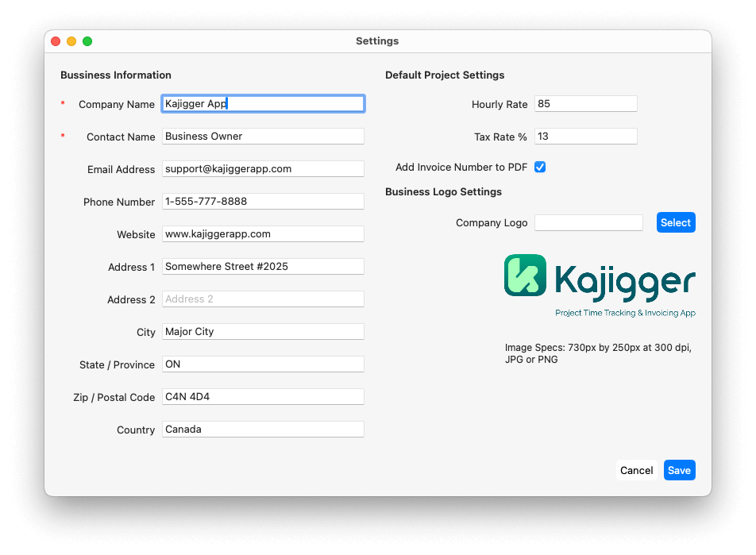756x555 pixels.
Task: Click the Hourly Rate field
Action: coord(586,104)
